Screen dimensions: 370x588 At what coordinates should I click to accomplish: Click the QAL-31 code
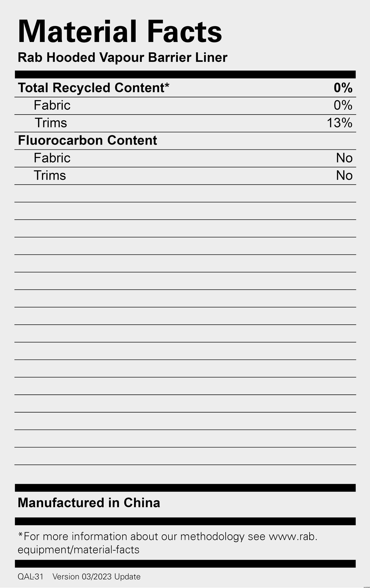[x=30, y=577]
